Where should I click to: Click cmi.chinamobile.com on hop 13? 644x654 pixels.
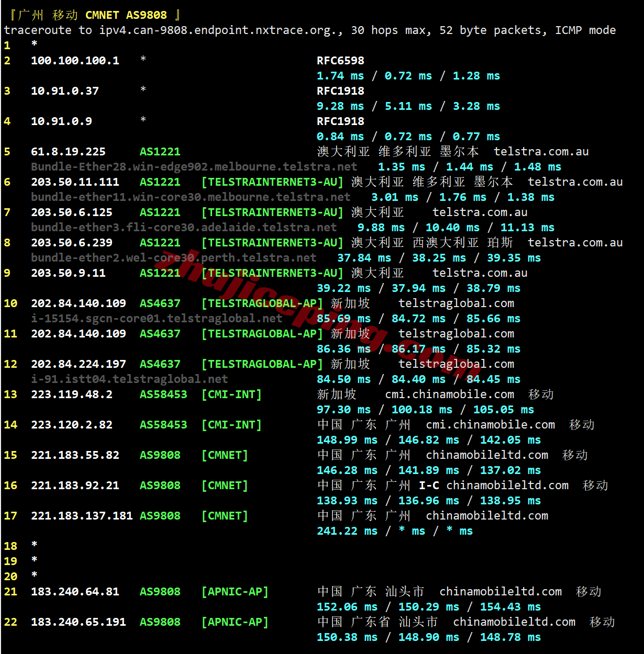point(450,394)
